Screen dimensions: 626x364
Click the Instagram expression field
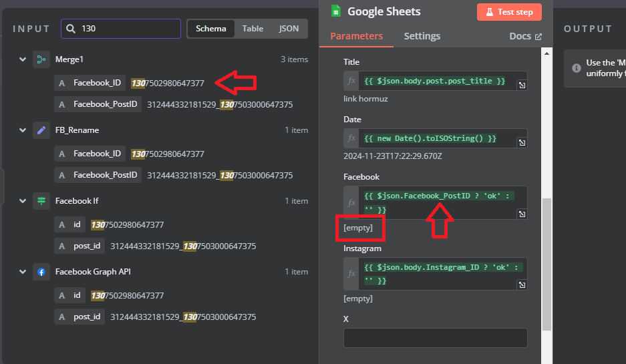(x=437, y=274)
